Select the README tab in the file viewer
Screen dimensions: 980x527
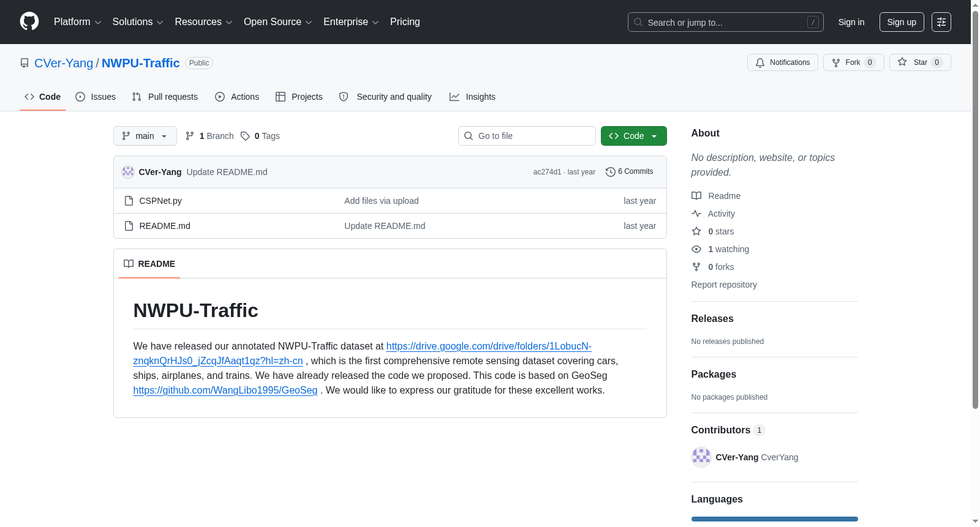point(149,264)
